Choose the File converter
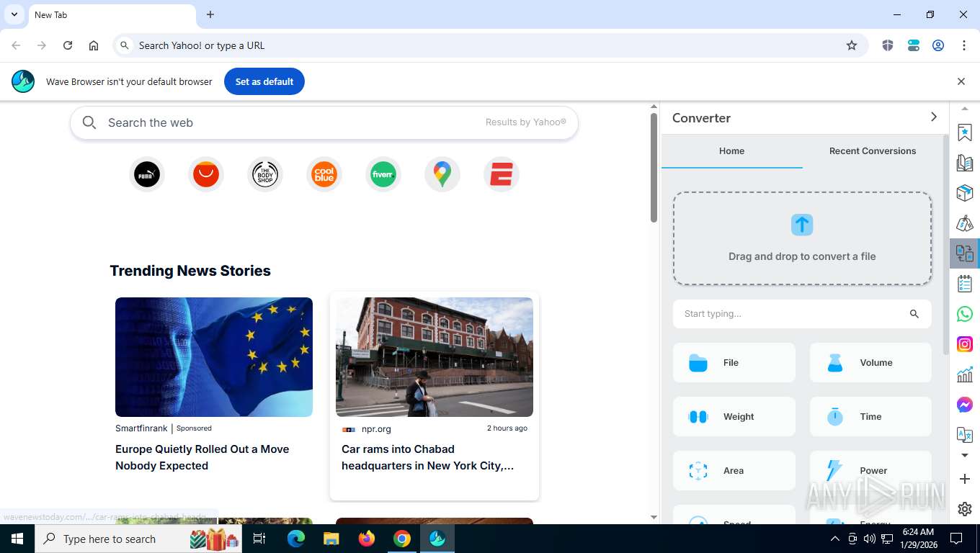 (734, 363)
